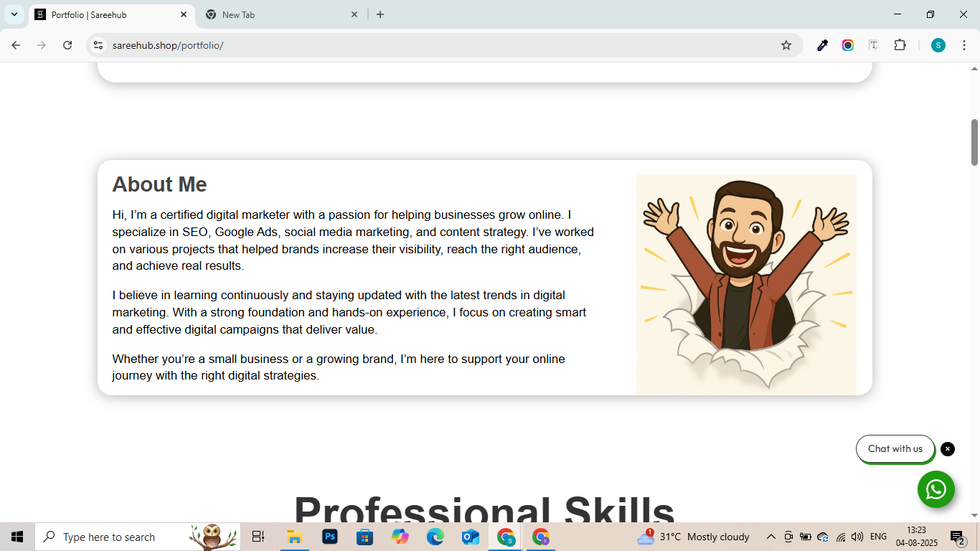Open Chrome's three-dot menu

click(964, 45)
